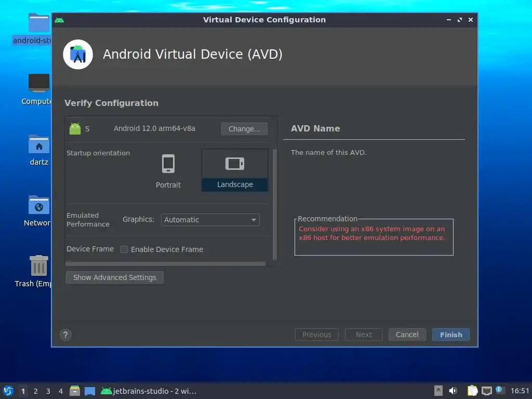Click 'Android 12.0 arm64-v8a' system image text
Image resolution: width=532 pixels, height=399 pixels.
pos(154,129)
